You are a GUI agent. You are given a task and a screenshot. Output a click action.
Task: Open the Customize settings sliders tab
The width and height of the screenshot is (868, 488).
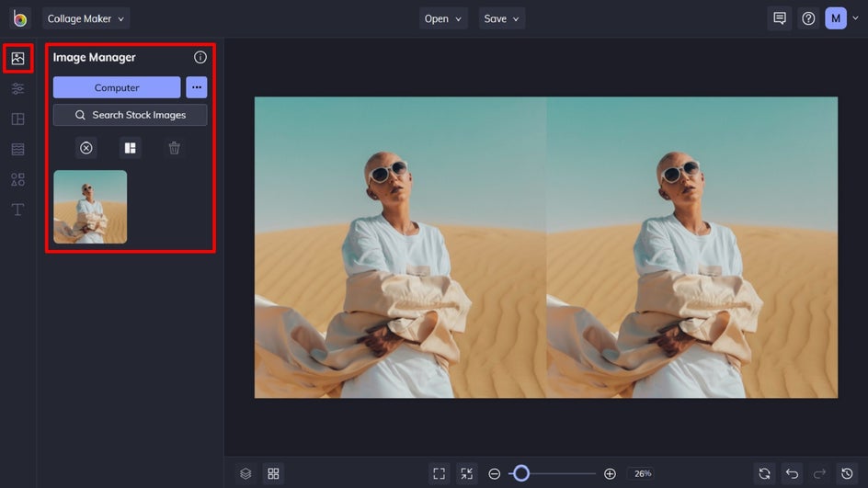17,88
